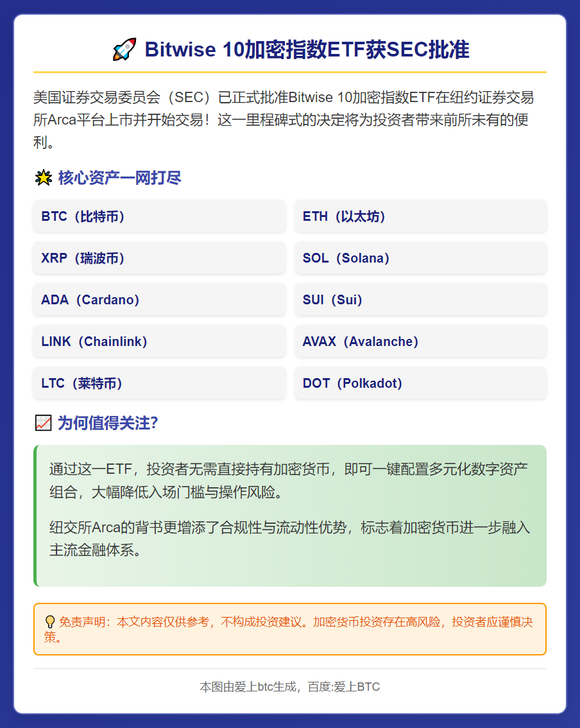The height and width of the screenshot is (728, 580).
Task: Click the LTC (莱特币) card
Action: click(x=159, y=383)
